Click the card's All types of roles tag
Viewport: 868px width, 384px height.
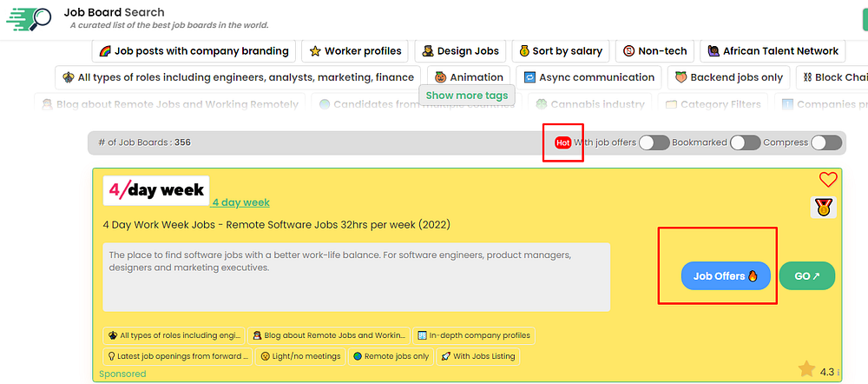(x=174, y=335)
